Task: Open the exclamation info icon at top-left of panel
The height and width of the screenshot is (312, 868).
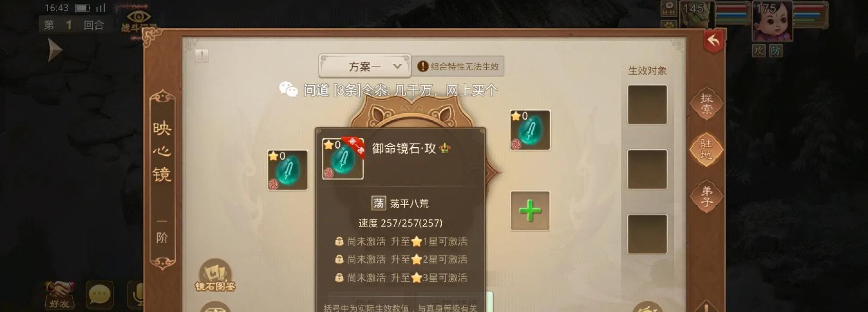Action: [202, 56]
